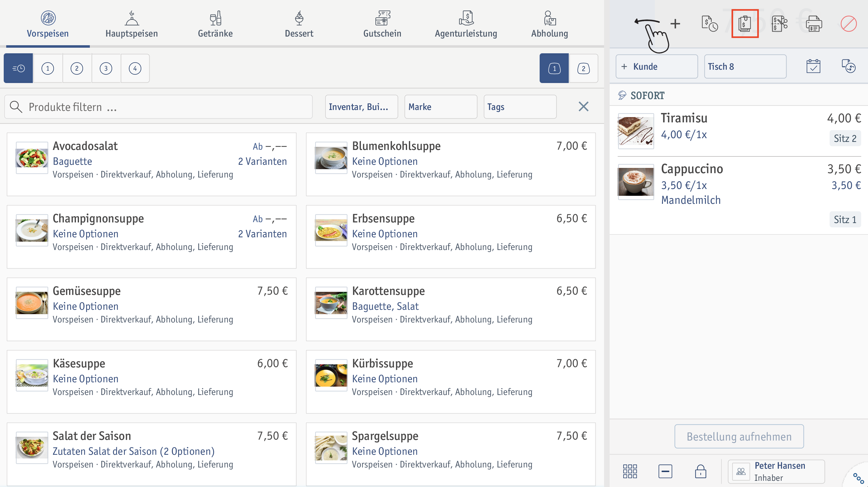Click the minus collapse icon
Image resolution: width=868 pixels, height=487 pixels.
click(x=665, y=471)
